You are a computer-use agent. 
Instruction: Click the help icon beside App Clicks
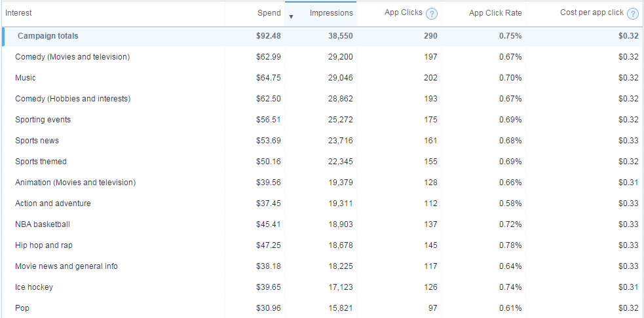click(432, 14)
